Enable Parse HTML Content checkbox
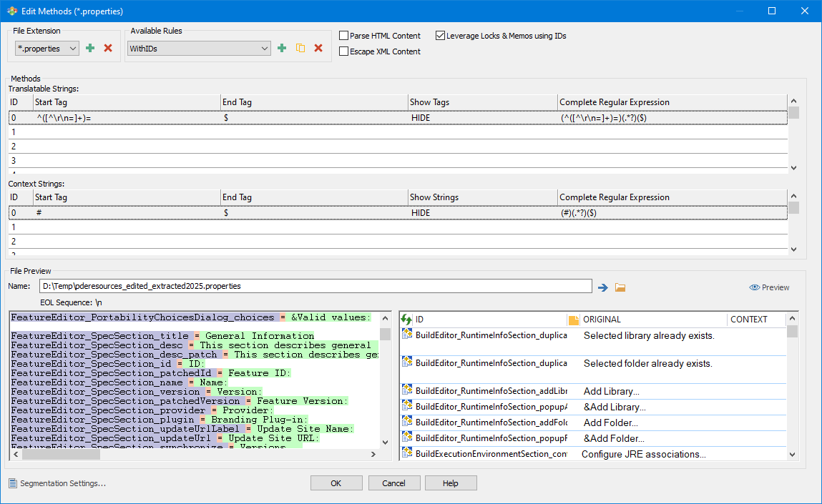 (344, 36)
